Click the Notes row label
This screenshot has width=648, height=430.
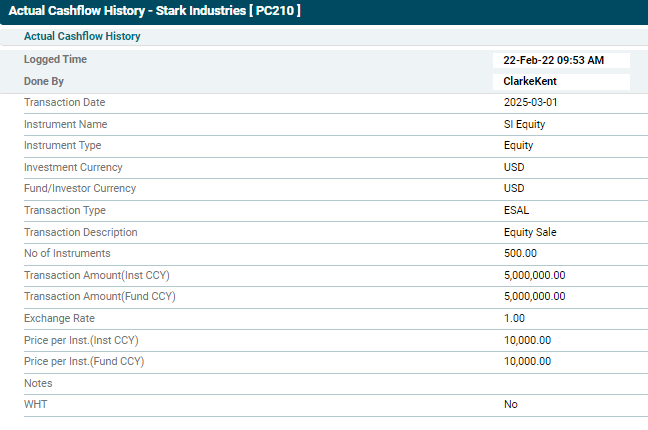(x=37, y=383)
